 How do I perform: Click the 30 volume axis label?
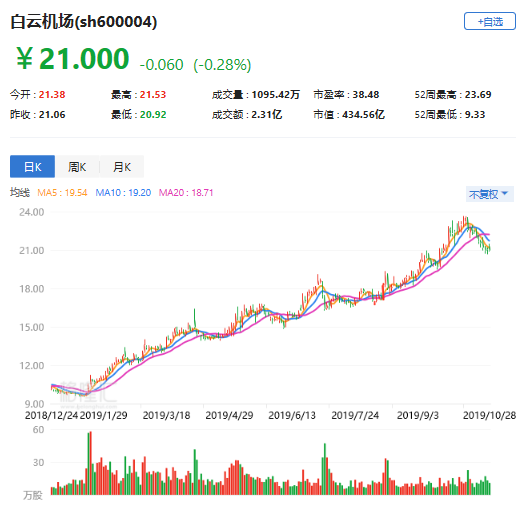tap(38, 462)
